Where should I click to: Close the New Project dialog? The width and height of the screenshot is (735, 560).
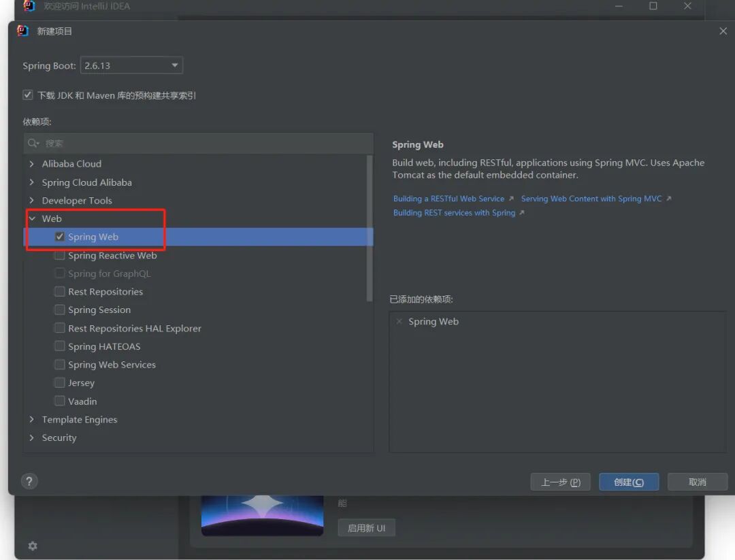[x=723, y=31]
